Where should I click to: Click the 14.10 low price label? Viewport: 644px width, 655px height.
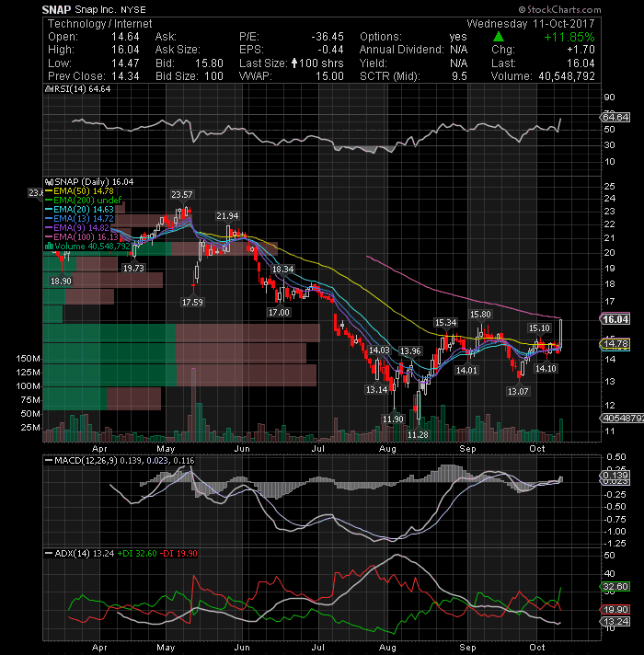[x=546, y=368]
